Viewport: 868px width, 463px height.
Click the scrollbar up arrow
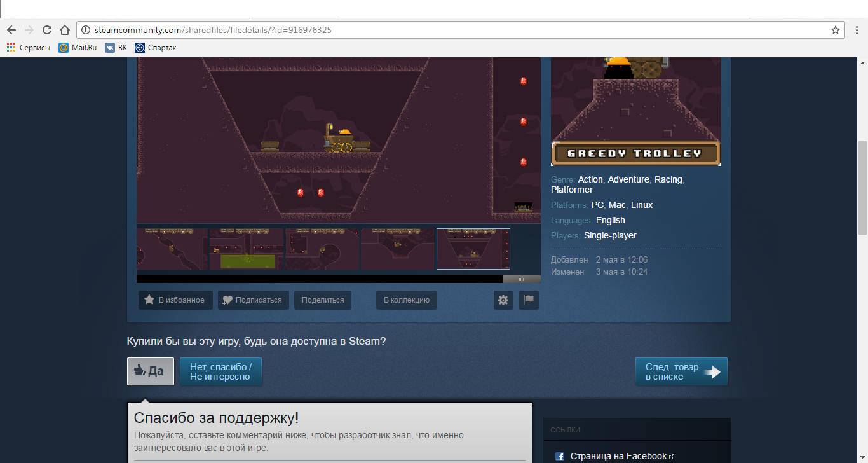coord(862,63)
